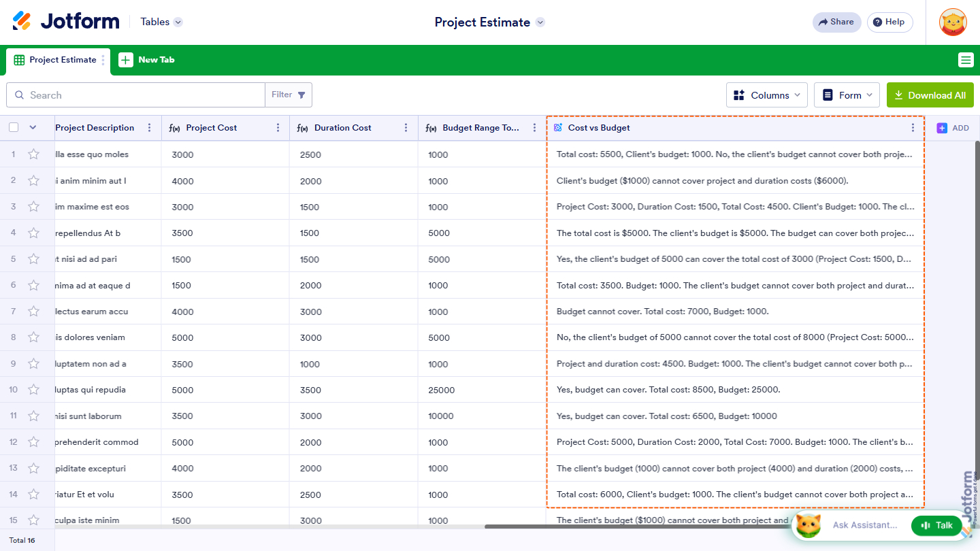Image resolution: width=980 pixels, height=551 pixels.
Task: Select the Duration Cost column header
Action: click(354, 128)
